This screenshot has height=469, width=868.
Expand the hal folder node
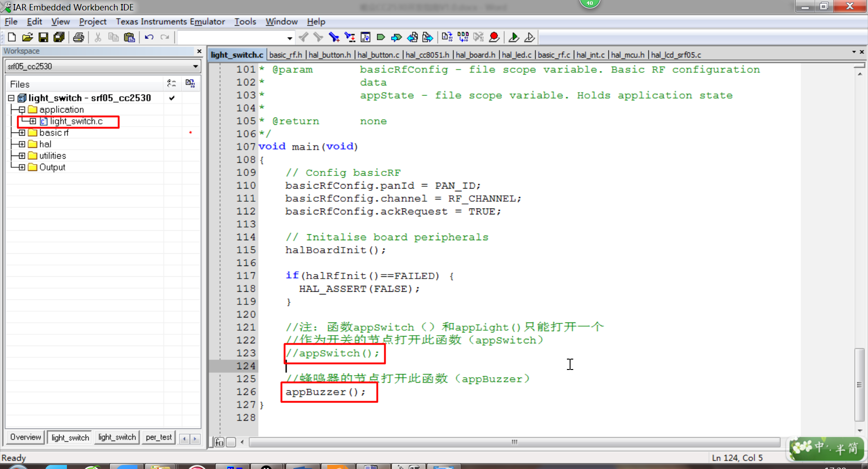22,144
